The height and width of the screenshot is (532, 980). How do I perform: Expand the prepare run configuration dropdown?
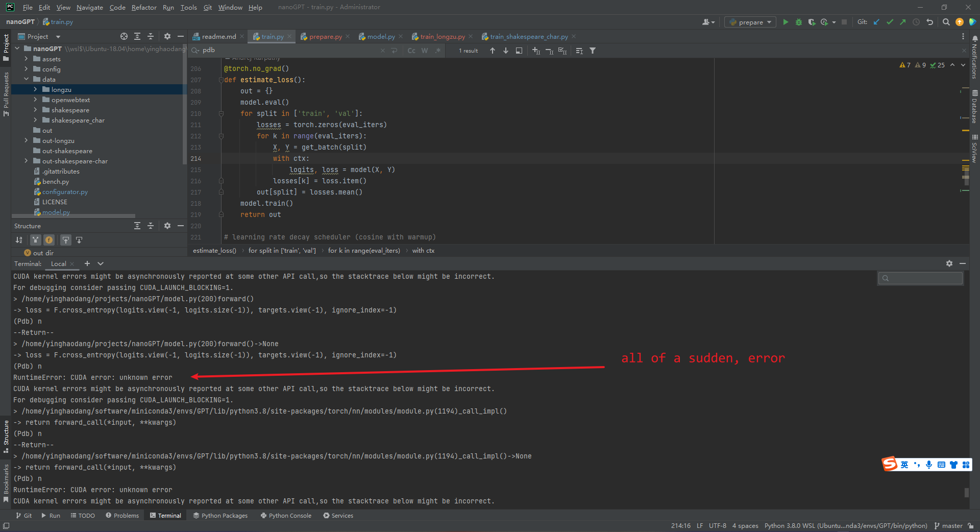coord(769,22)
